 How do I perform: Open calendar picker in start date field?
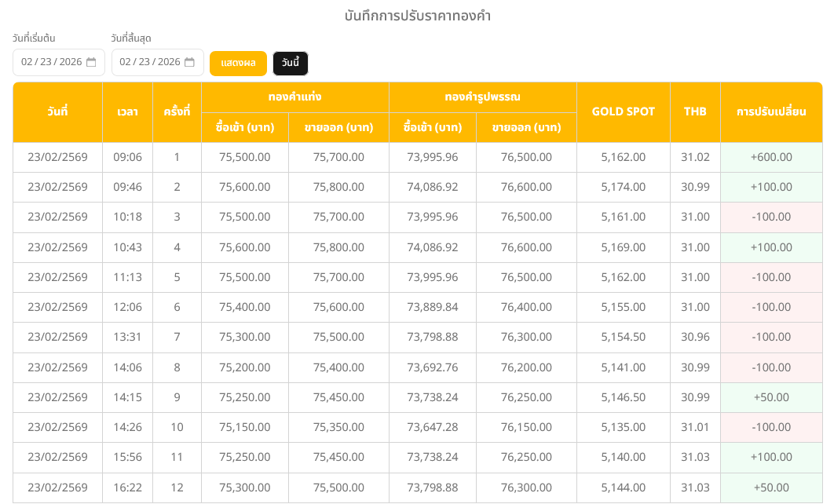pos(91,63)
